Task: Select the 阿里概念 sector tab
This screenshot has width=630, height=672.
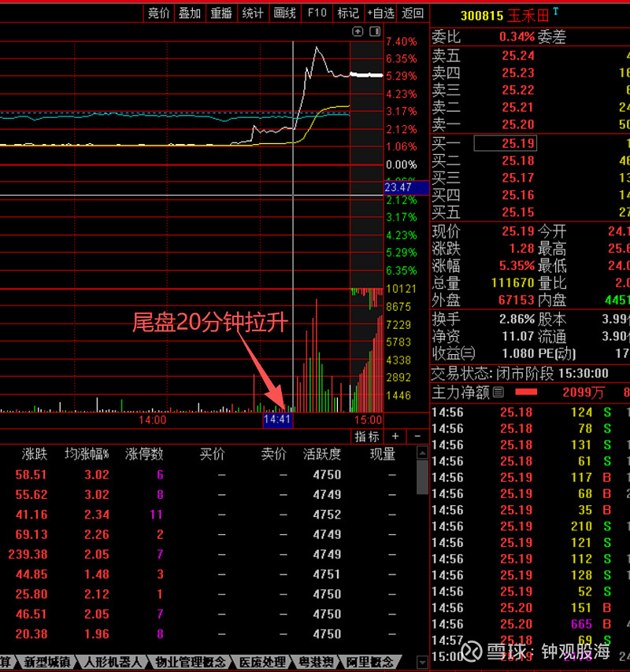Action: (369, 662)
